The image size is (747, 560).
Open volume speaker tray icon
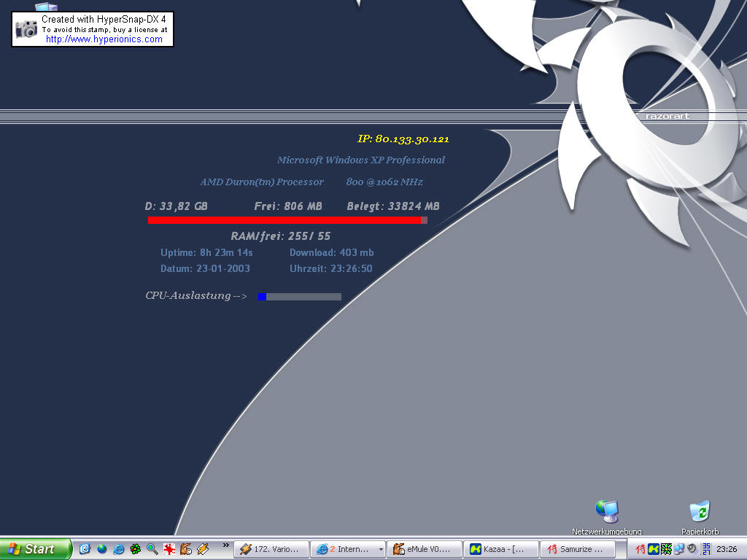(692, 549)
